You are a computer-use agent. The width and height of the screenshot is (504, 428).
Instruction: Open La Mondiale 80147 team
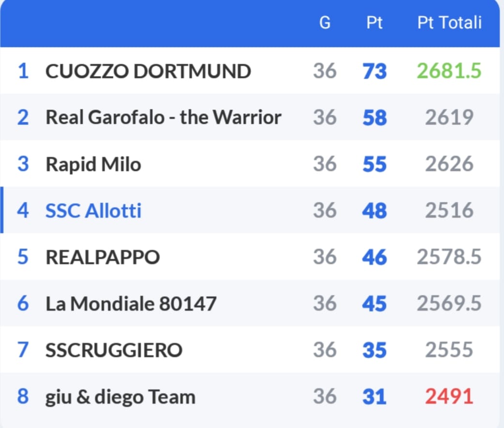click(x=131, y=304)
